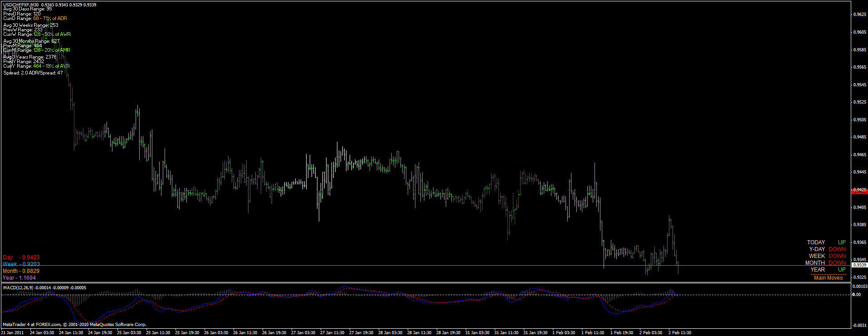
Task: Click the DOWN value beside MONTH
Action: pos(837,263)
